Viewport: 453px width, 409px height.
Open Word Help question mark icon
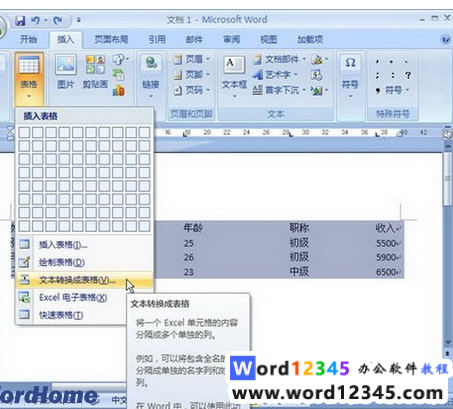446,39
